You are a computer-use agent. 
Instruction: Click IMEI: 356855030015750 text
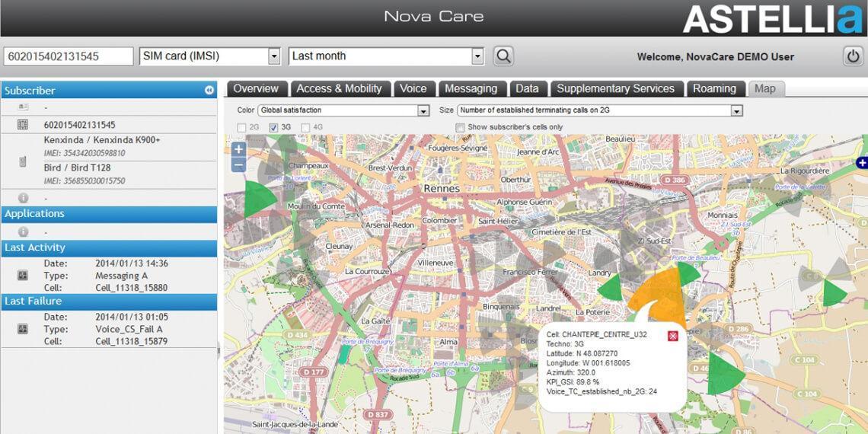[85, 181]
